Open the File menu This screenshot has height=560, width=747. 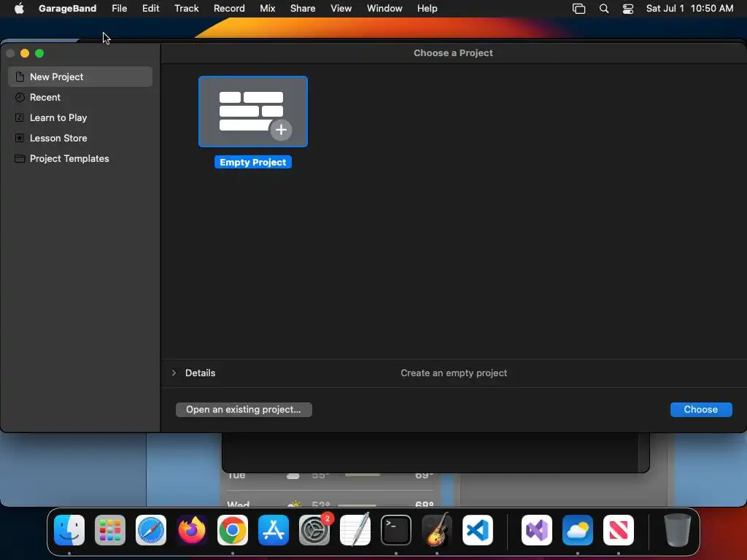tap(119, 9)
